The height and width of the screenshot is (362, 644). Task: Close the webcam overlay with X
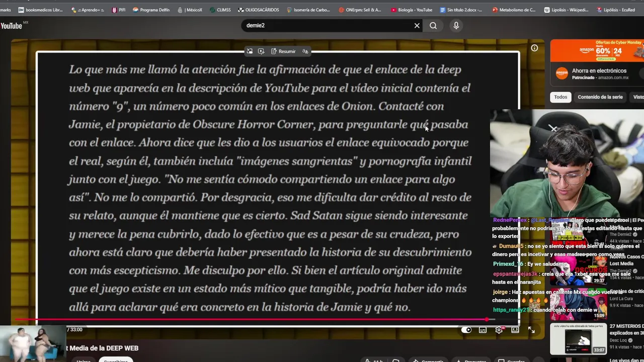click(553, 129)
